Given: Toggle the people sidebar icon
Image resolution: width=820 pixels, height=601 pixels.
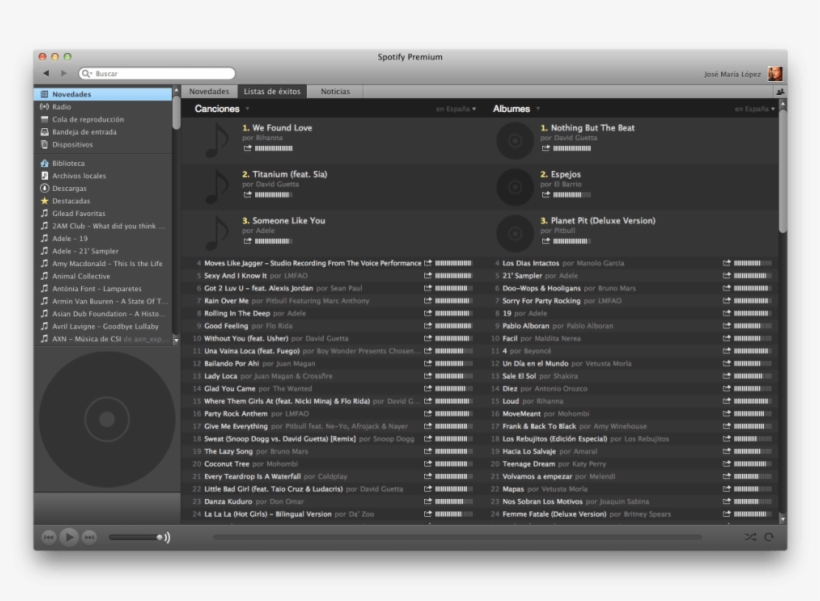Looking at the screenshot, I should point(780,92).
